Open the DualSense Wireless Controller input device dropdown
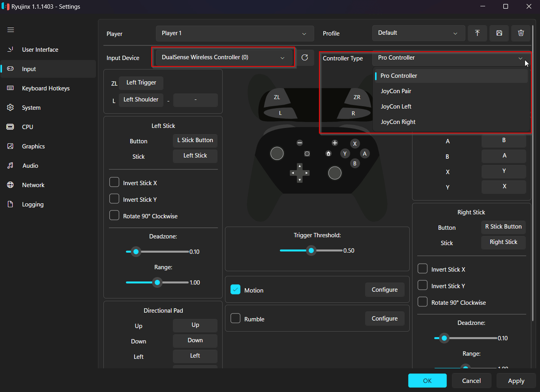Viewport: 540px width, 392px height. 223,58
